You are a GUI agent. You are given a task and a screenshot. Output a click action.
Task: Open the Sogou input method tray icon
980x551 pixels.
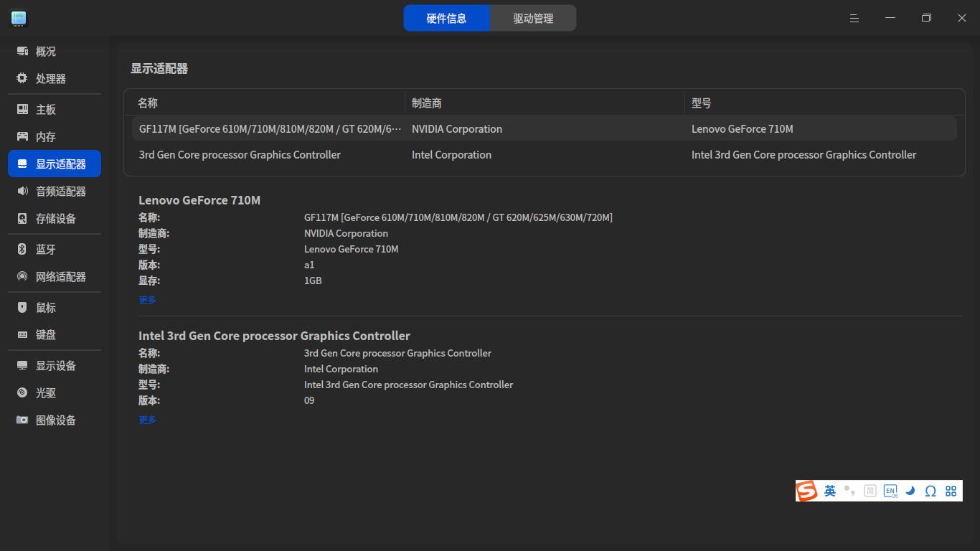[x=806, y=491]
